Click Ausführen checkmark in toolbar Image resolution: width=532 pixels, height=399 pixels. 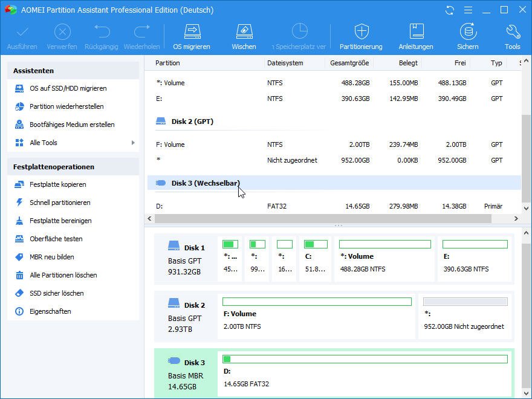pyautogui.click(x=22, y=32)
